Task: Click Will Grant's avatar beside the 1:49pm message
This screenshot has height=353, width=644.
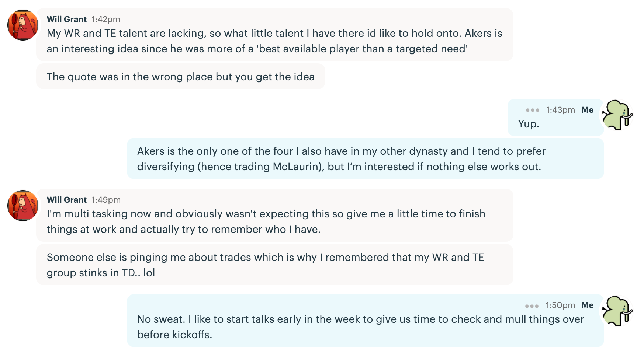Action: (23, 206)
